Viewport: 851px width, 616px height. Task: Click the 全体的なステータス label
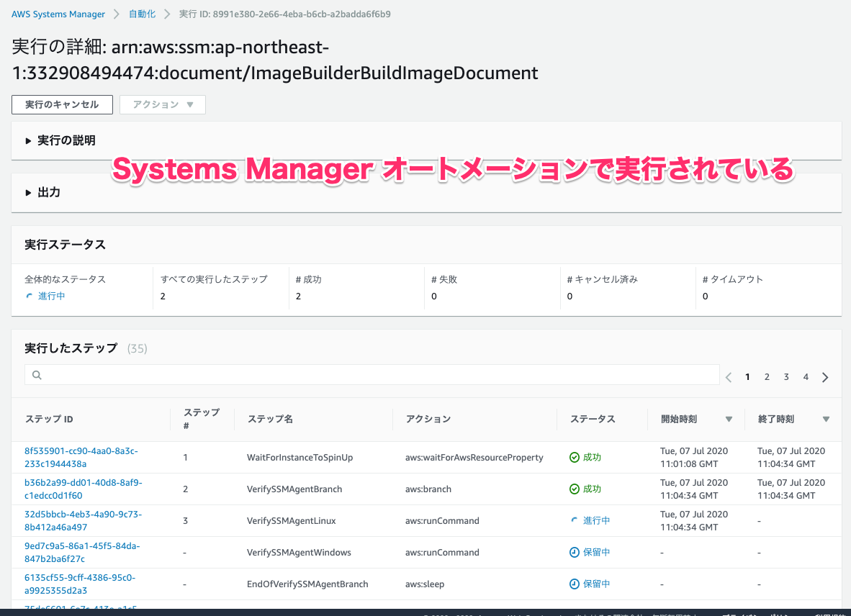point(65,279)
